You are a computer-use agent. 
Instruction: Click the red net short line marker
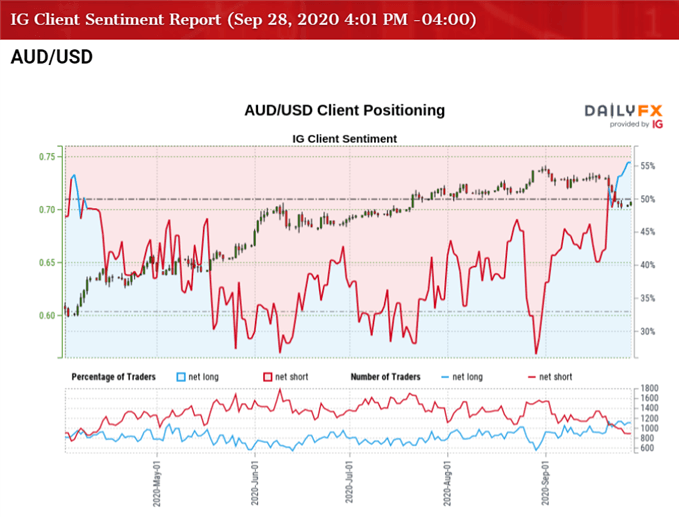pyautogui.click(x=532, y=378)
